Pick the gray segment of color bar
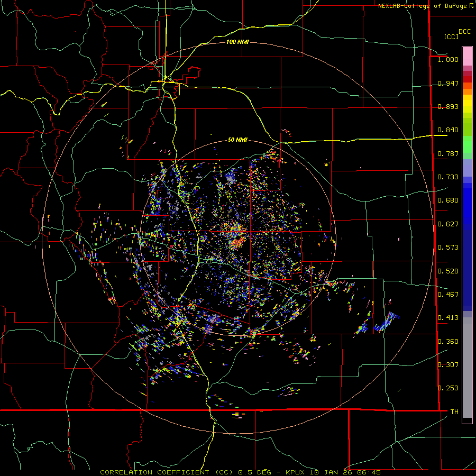Image resolution: width=476 pixels, height=476 pixels. (467, 368)
